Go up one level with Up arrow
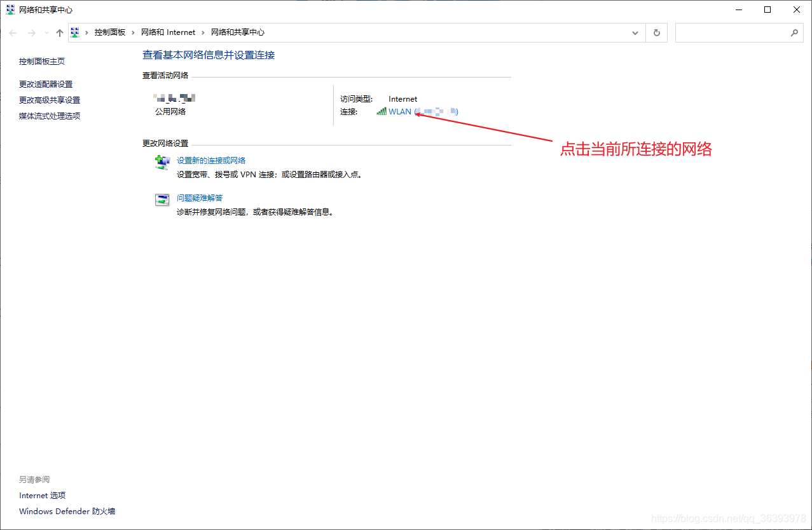This screenshot has width=812, height=530. 60,33
